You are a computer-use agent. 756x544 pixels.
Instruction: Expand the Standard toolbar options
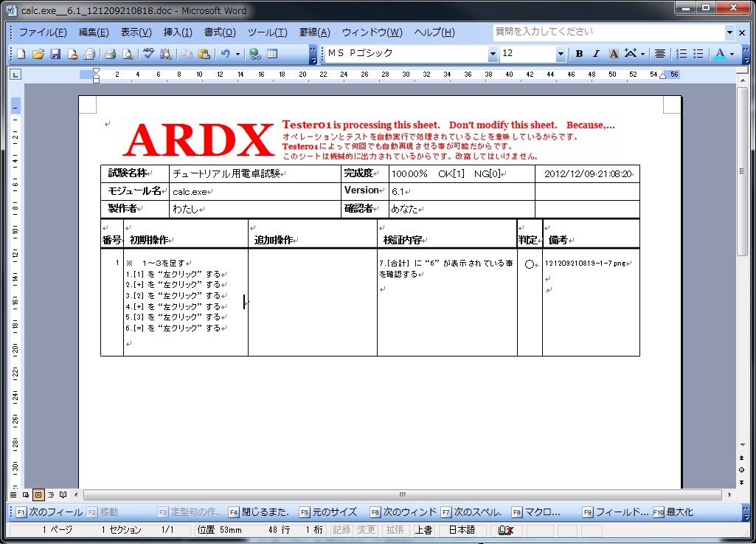(313, 54)
